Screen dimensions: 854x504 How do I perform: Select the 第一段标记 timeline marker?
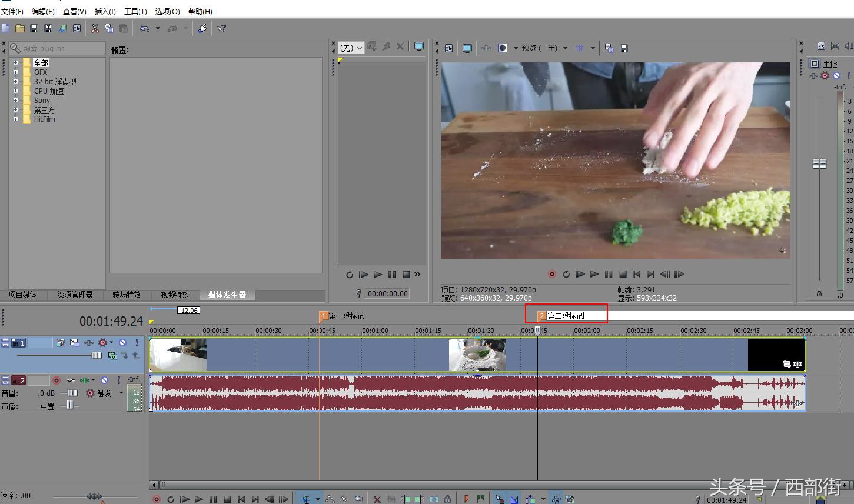coord(323,316)
